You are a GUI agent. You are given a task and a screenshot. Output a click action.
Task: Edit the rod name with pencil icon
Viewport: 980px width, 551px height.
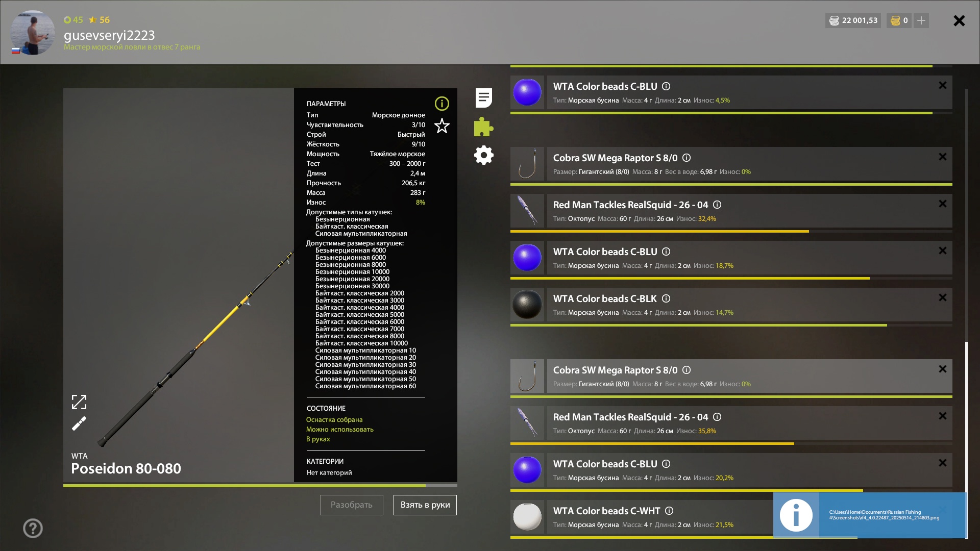(x=79, y=423)
